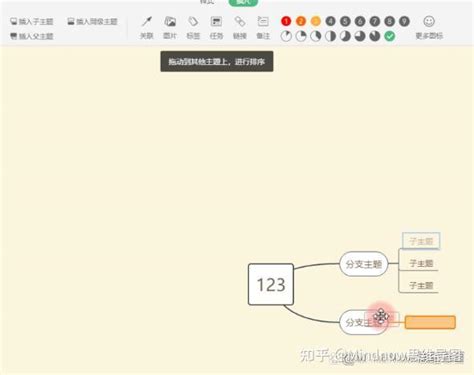Add a note with the 备注 icon
Screen dimensions: 474x375
point(263,28)
